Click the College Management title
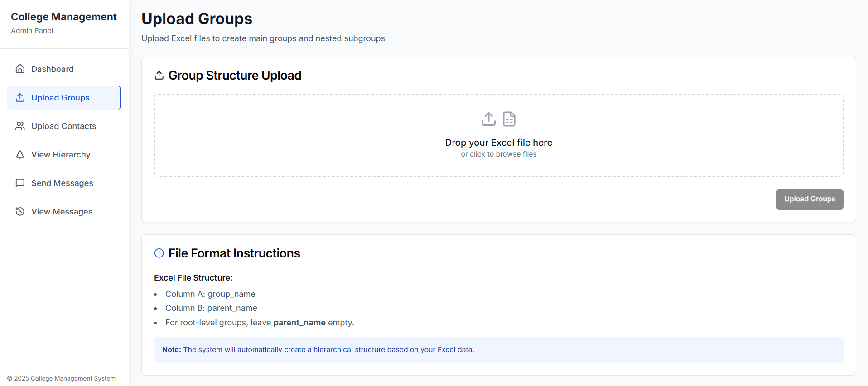The width and height of the screenshot is (868, 386). [64, 17]
